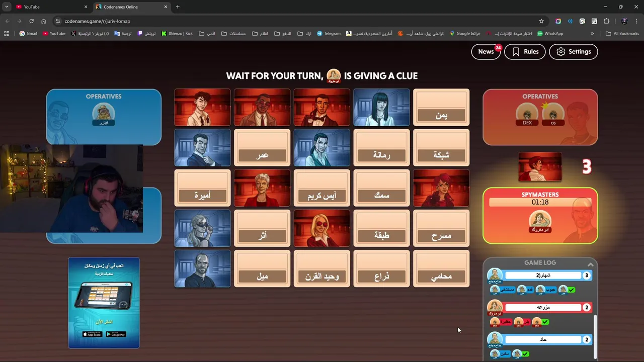The image size is (644, 362).
Task: Click the mobile app advertisement phone image
Action: tap(104, 296)
